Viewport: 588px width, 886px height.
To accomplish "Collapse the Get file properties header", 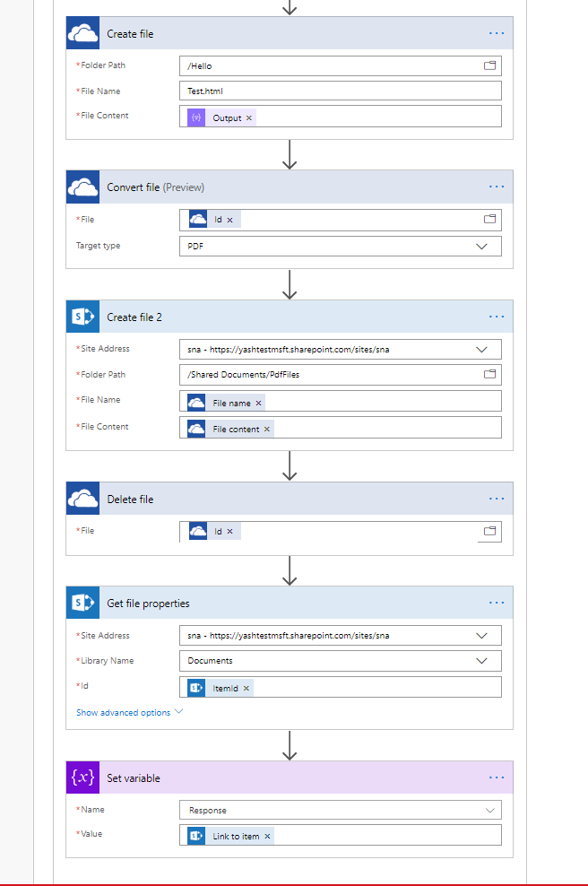I will click(x=290, y=603).
